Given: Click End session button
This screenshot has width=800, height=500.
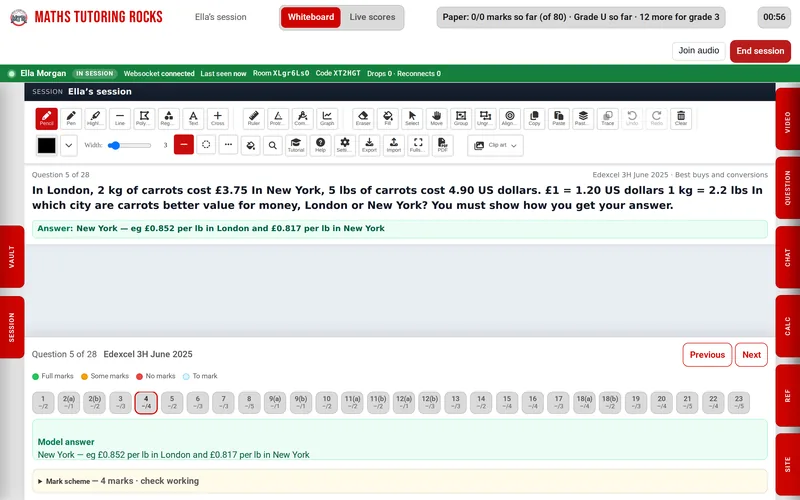Looking at the screenshot, I should pos(760,51).
